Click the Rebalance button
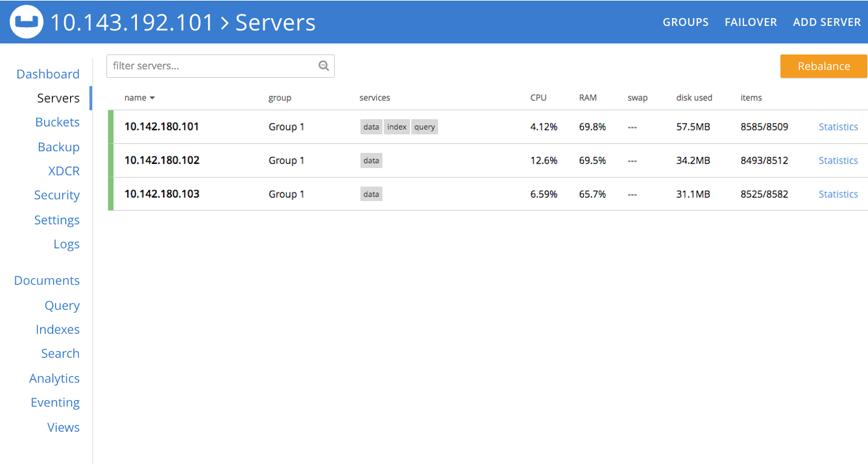The height and width of the screenshot is (472, 868). pyautogui.click(x=823, y=65)
